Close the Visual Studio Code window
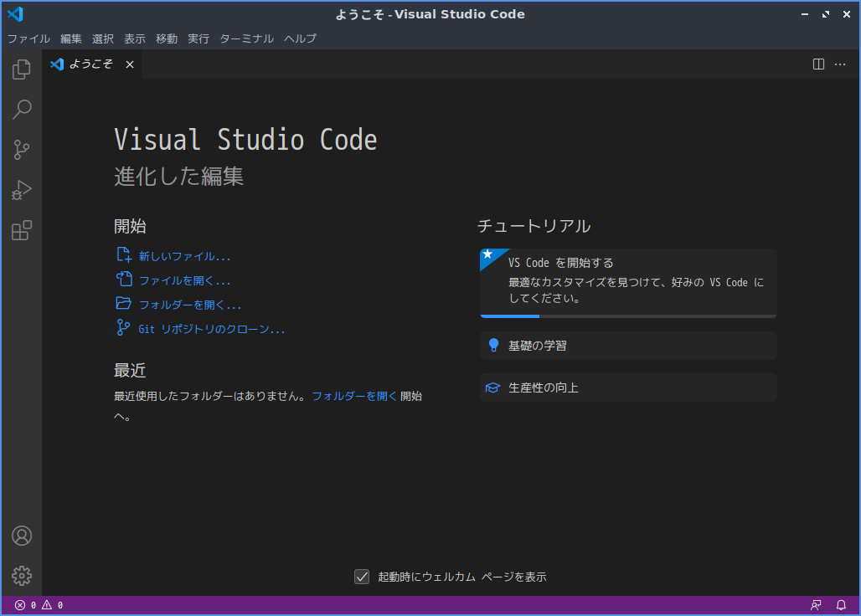Screen dimensions: 861x616 tap(846, 14)
